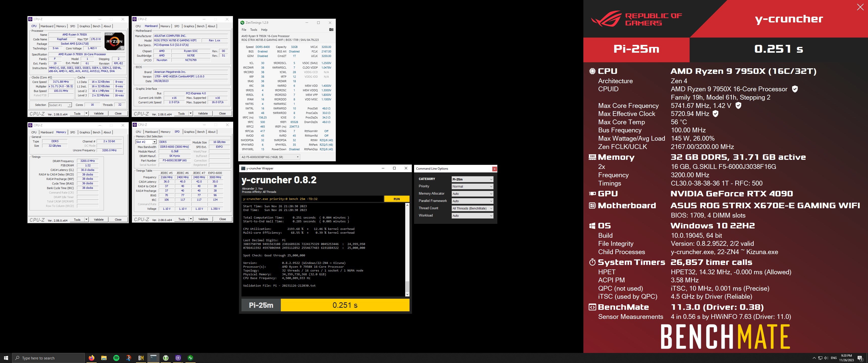The height and width of the screenshot is (363, 868).
Task: Open the Slot #2 dropdown in CPU-Z SPD
Action: 146,142
